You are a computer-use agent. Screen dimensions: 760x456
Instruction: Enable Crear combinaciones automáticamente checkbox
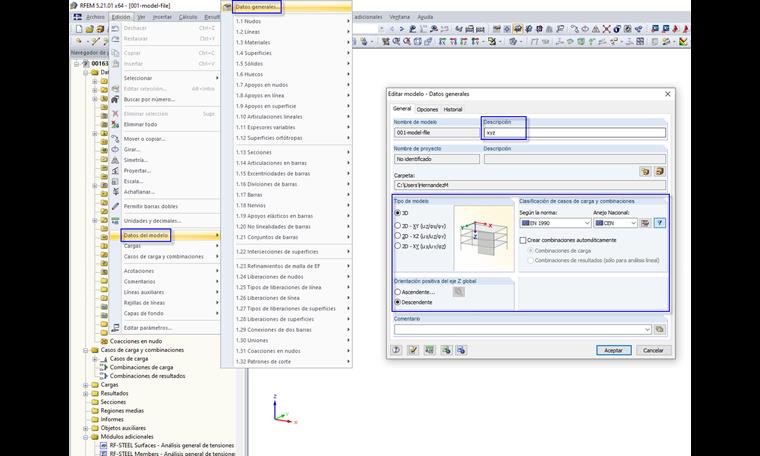523,240
